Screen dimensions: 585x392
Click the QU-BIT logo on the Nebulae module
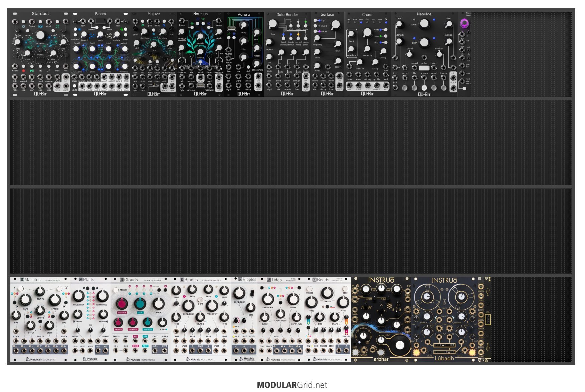[424, 94]
